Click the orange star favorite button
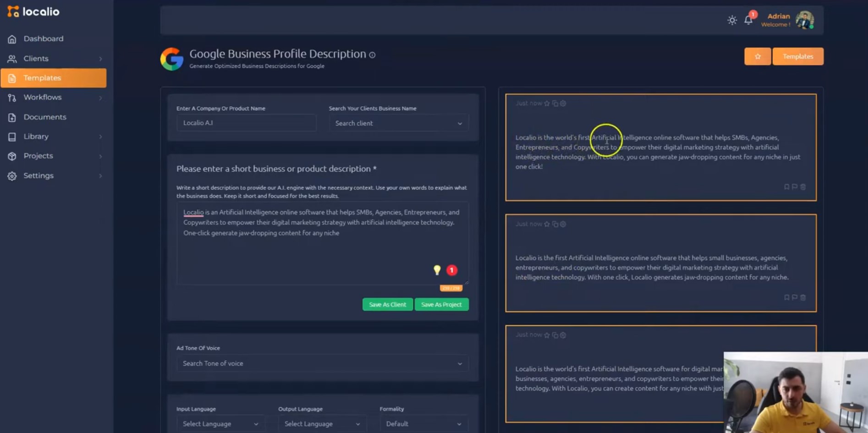The image size is (868, 433). pos(758,56)
